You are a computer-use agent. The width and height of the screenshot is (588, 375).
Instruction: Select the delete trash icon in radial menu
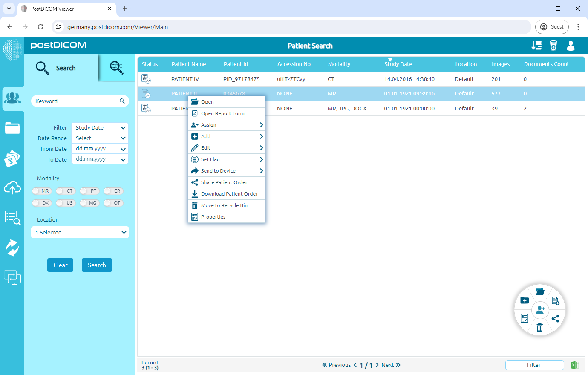click(540, 327)
